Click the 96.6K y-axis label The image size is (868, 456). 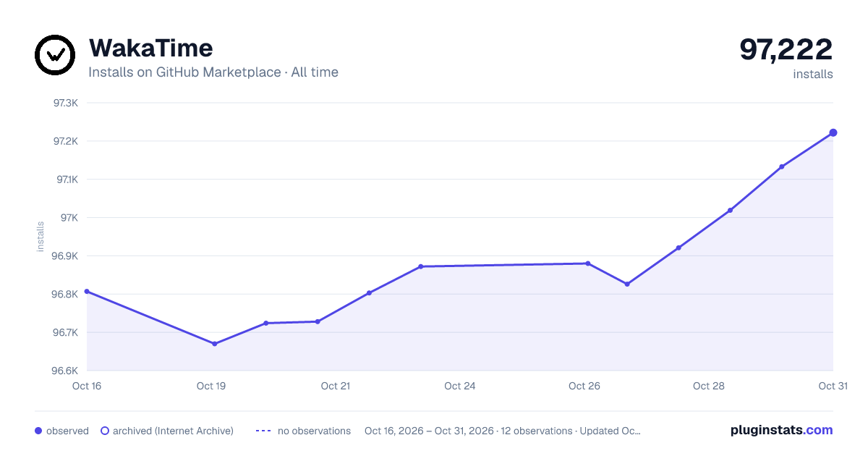point(65,371)
